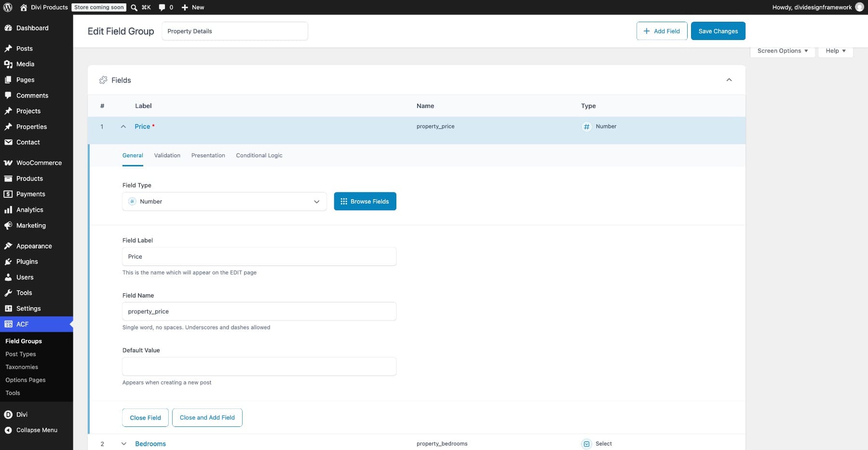Viewport: 868px width, 450px height.
Task: Click the Close Field button
Action: click(x=145, y=418)
